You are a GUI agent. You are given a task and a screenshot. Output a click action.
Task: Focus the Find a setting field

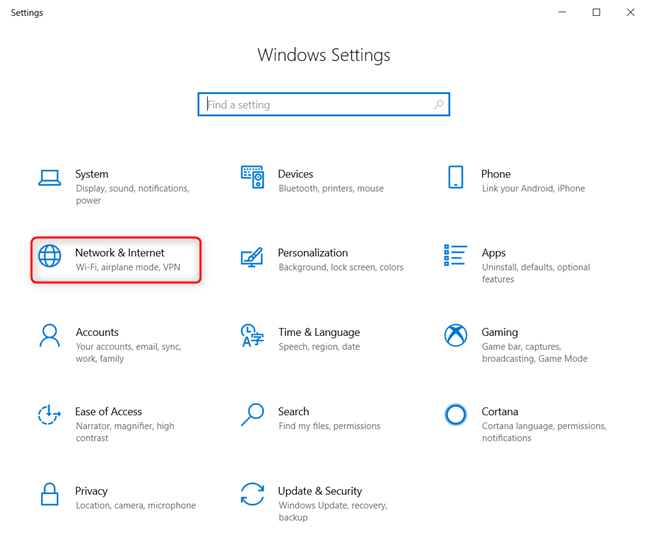click(324, 104)
